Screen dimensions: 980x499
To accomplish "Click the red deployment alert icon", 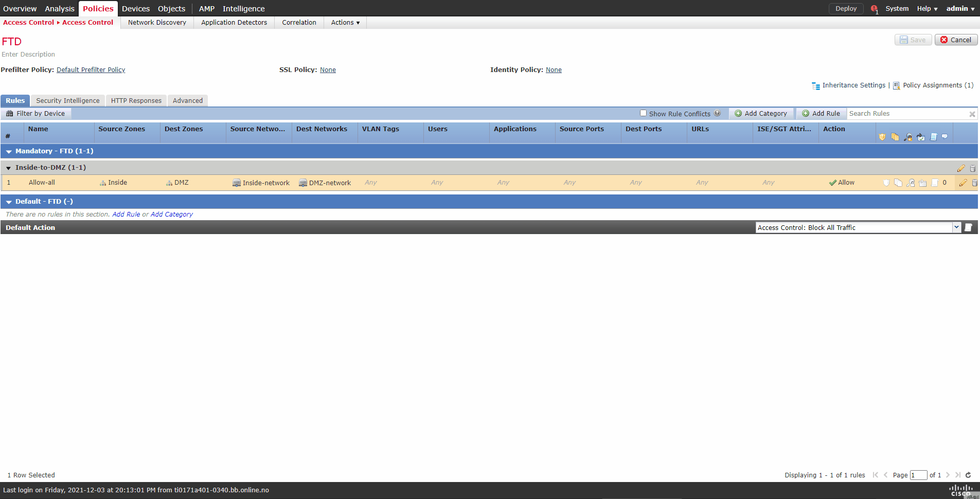I will click(x=874, y=9).
